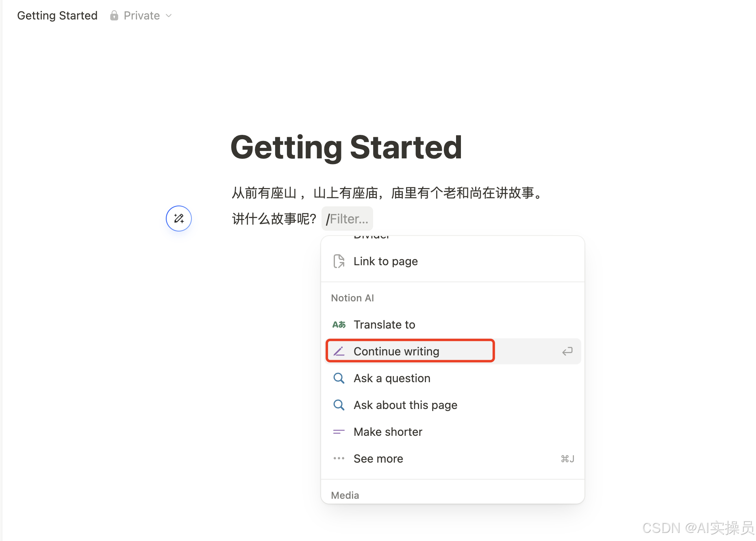Select Continue writing option
The image size is (756, 541).
click(453, 351)
